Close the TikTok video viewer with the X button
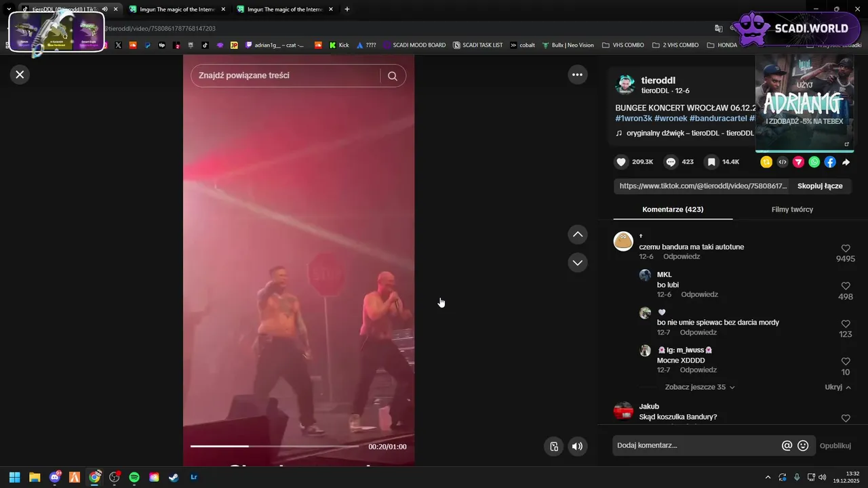 (x=20, y=75)
